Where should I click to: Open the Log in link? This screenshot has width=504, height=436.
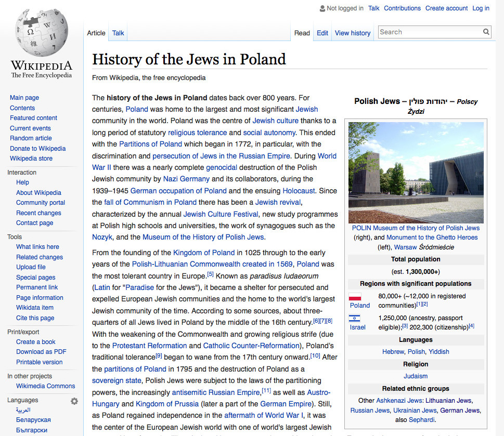(x=481, y=8)
